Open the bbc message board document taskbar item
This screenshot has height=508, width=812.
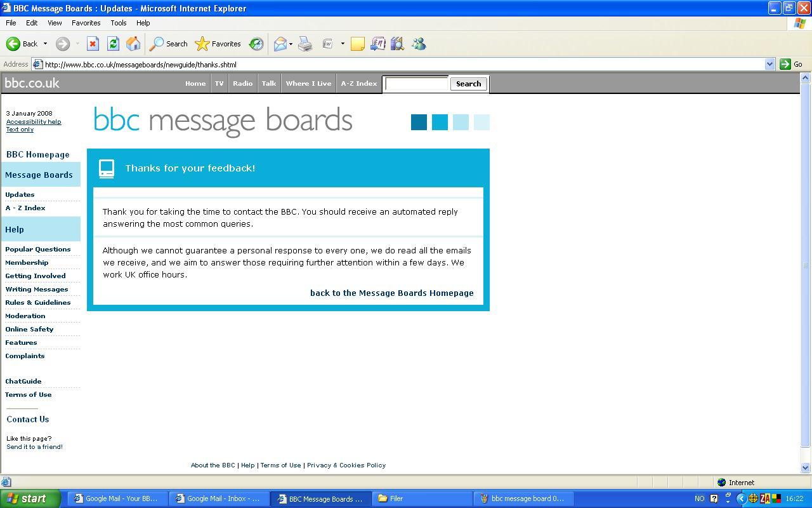click(x=523, y=498)
